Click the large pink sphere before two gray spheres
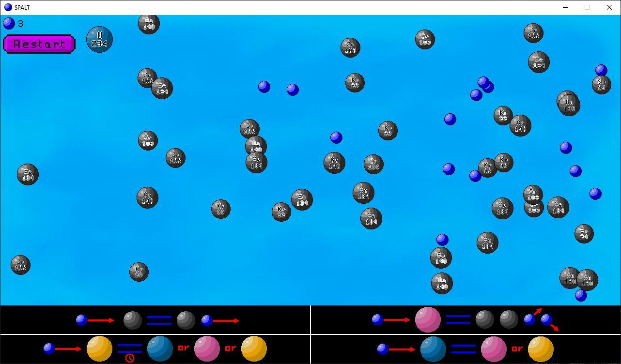Screen dimensions: 621x364 (x=428, y=320)
